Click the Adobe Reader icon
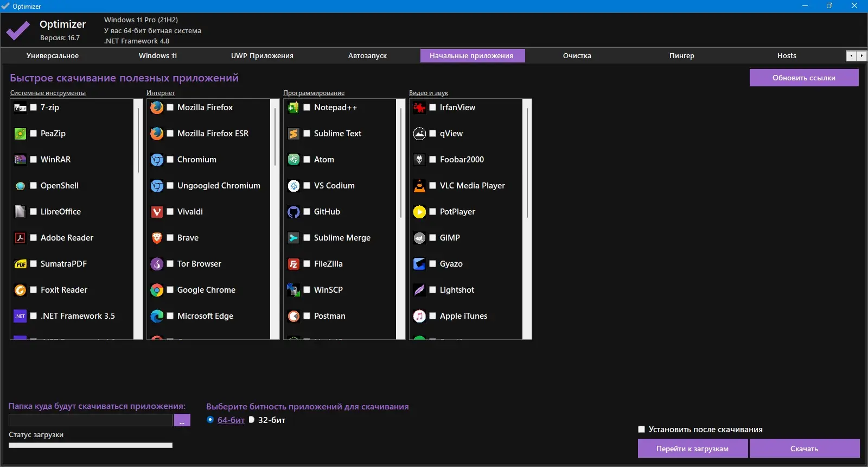The width and height of the screenshot is (868, 467). coord(20,238)
